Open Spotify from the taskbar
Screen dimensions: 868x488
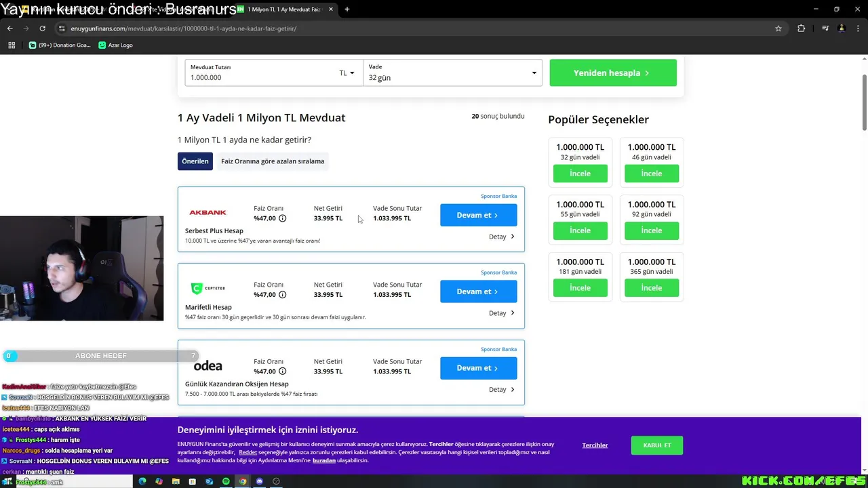click(x=226, y=481)
